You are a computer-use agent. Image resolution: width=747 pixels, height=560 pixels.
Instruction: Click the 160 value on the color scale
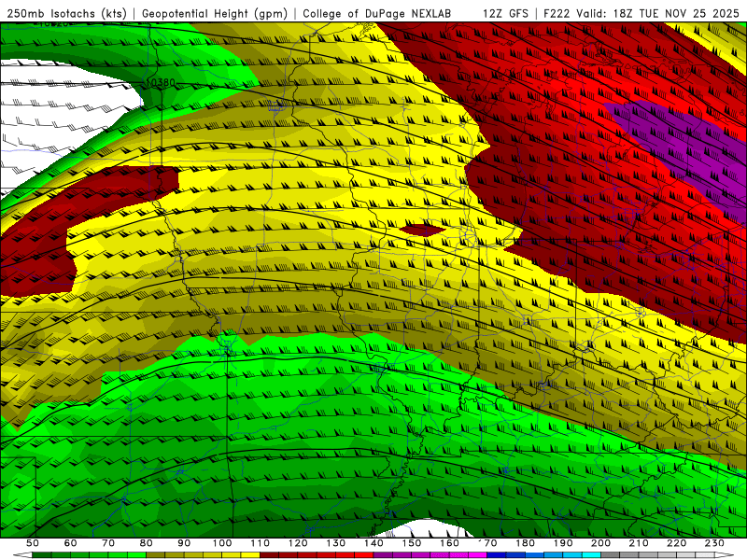pos(449,543)
